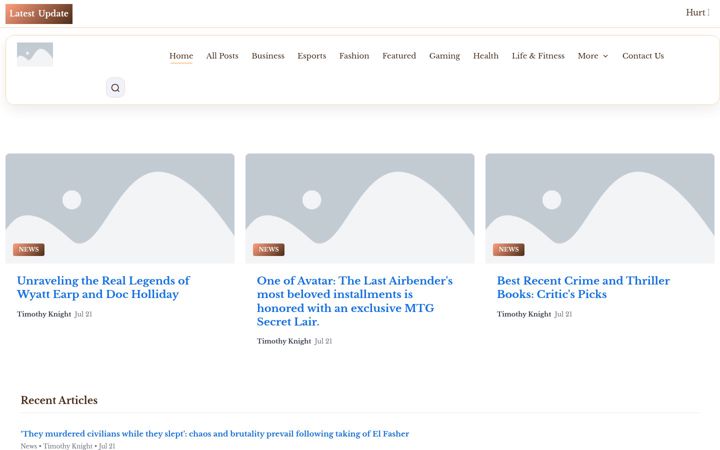Open the Business category
Screen dimensions: 720x450
point(268,56)
